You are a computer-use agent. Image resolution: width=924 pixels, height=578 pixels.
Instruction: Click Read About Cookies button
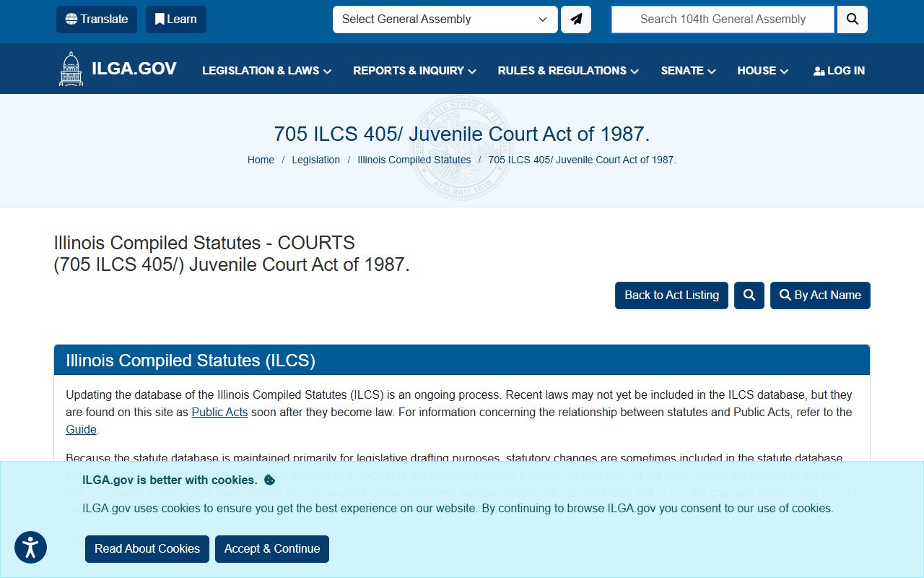click(x=147, y=549)
